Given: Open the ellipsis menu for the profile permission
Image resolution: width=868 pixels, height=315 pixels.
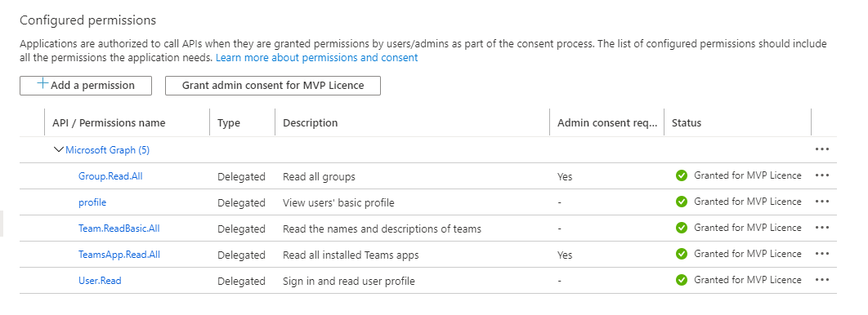Looking at the screenshot, I should click(822, 202).
